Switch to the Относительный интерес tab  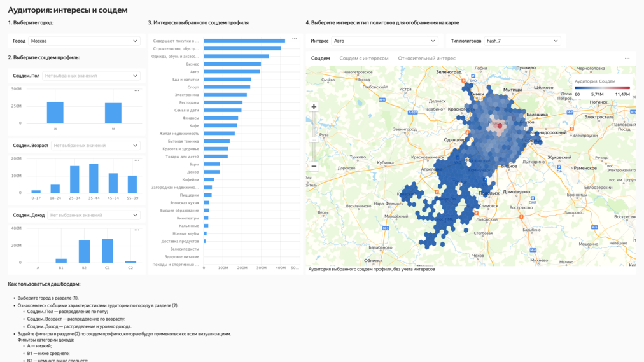click(x=426, y=59)
